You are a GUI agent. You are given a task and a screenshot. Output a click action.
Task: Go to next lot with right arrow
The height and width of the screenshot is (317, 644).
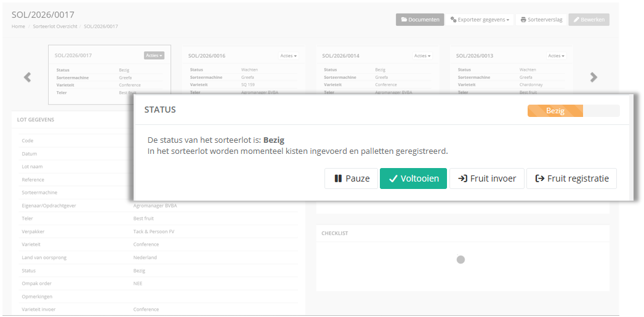point(594,77)
